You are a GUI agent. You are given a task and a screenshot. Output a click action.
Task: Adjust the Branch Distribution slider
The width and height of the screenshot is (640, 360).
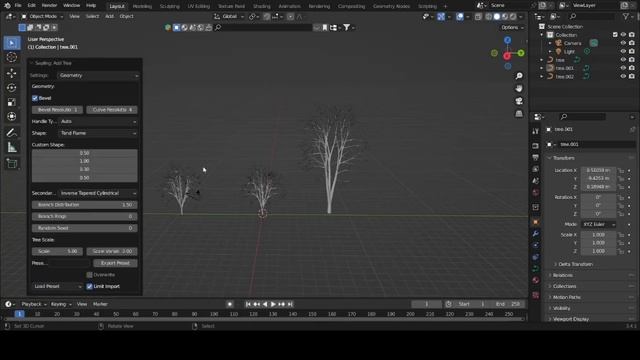point(84,205)
